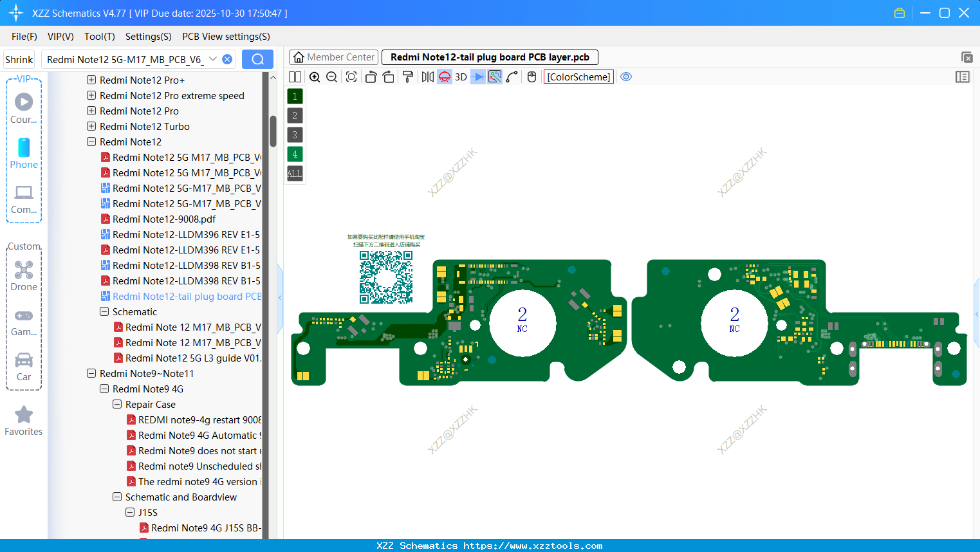Open the Tool menu
The image size is (980, 552).
99,37
